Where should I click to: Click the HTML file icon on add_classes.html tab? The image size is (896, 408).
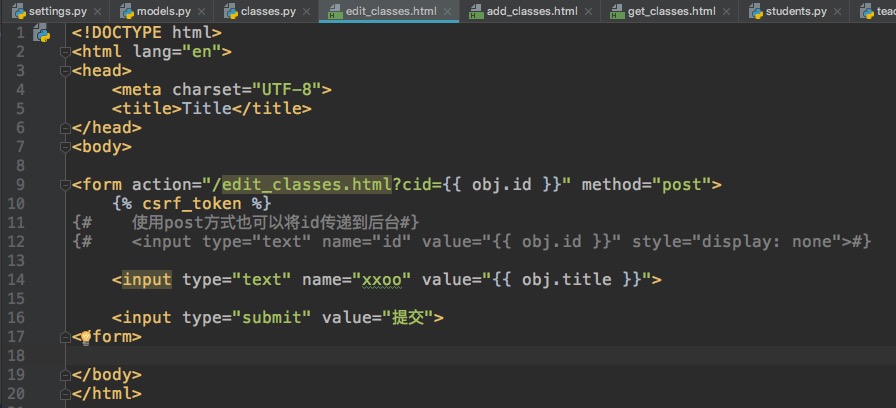pyautogui.click(x=475, y=11)
